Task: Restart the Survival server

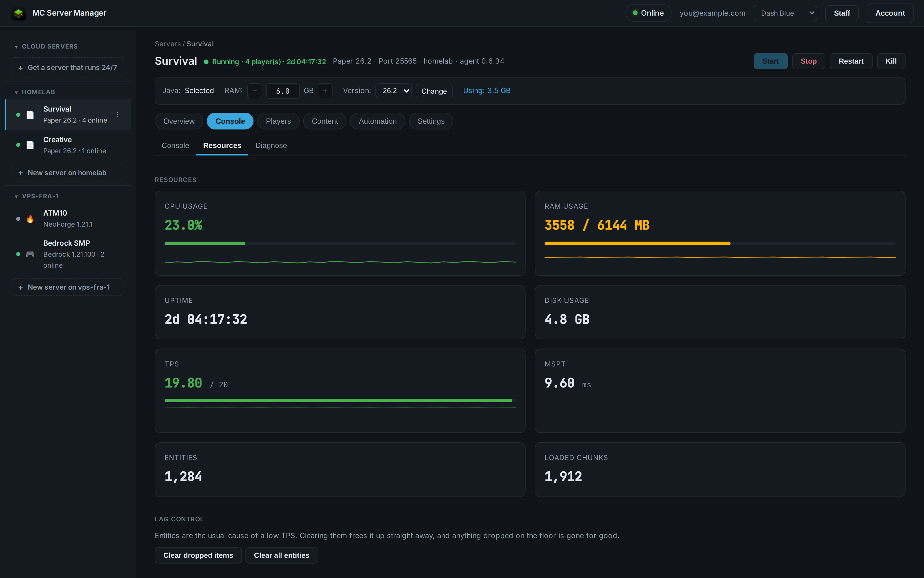Action: [x=851, y=61]
